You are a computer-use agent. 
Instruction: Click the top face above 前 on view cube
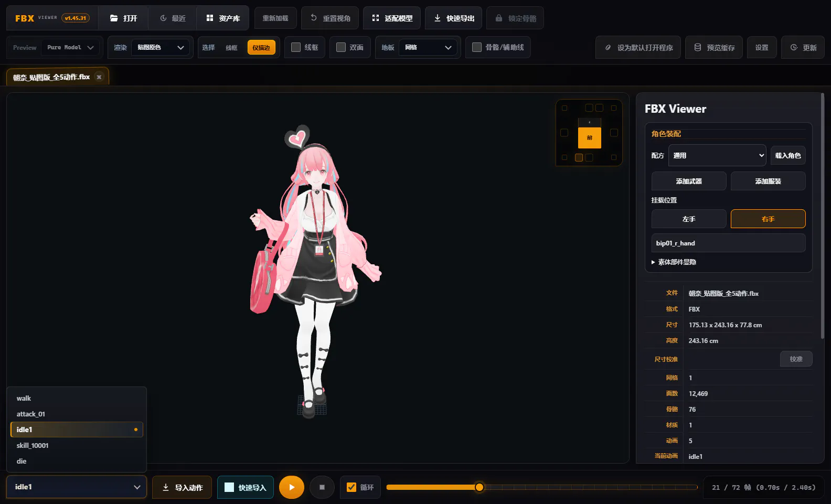(x=590, y=122)
